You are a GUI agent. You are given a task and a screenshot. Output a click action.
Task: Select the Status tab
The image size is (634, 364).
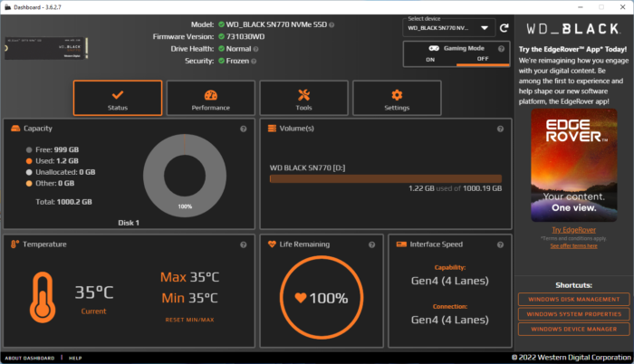[118, 99]
